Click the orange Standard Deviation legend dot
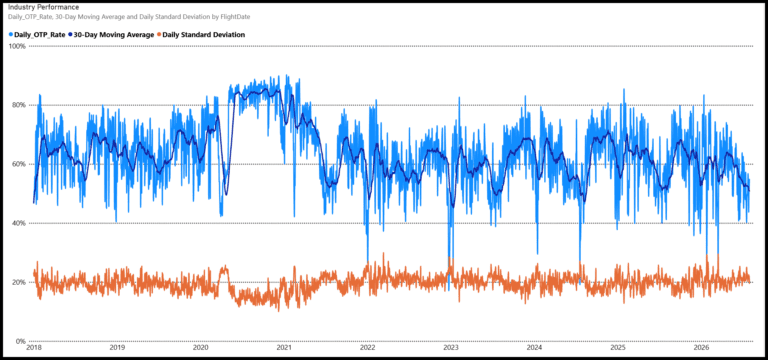 point(160,35)
